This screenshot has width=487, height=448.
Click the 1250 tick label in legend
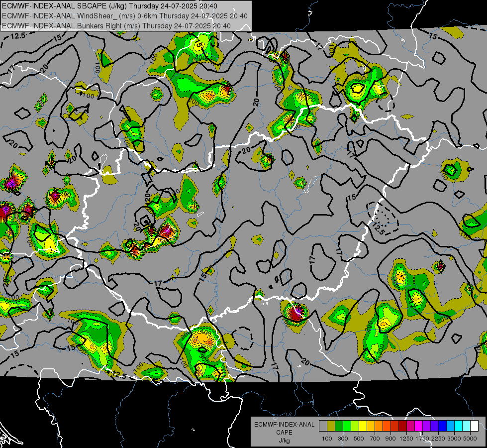tap(406, 439)
